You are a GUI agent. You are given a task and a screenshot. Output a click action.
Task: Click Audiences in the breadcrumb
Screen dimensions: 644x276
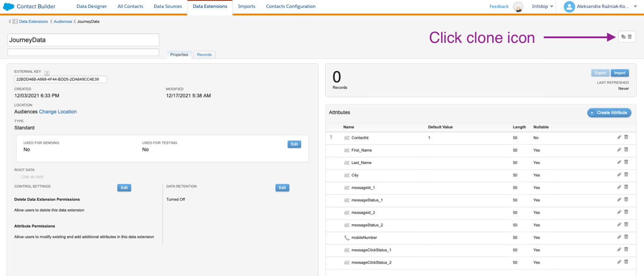coord(63,21)
